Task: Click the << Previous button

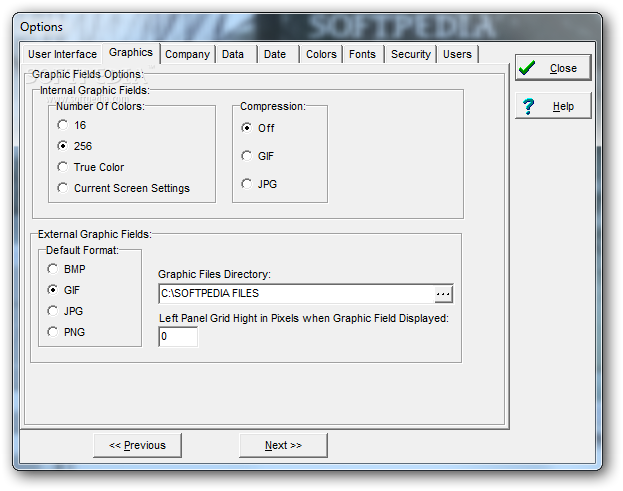Action: pos(137,445)
